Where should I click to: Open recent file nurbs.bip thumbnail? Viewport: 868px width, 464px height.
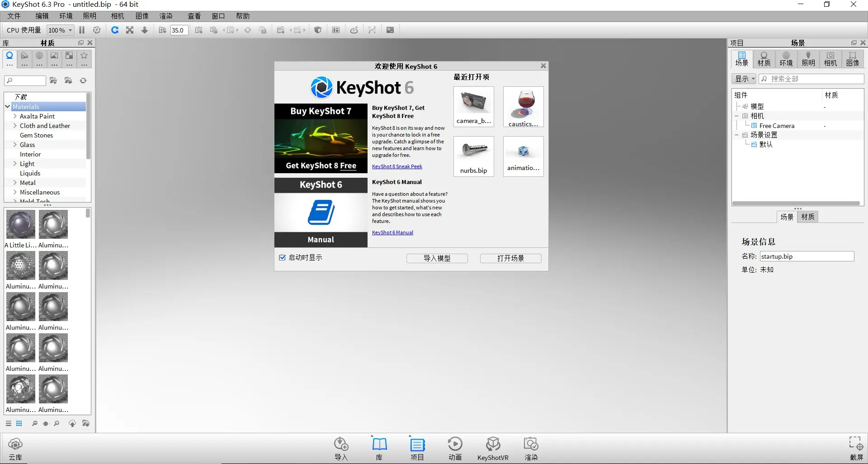[x=474, y=156]
